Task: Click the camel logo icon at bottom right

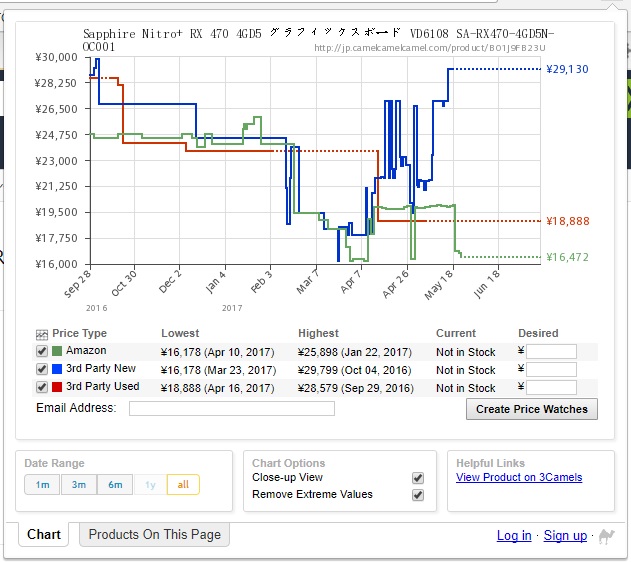Action: [x=607, y=536]
